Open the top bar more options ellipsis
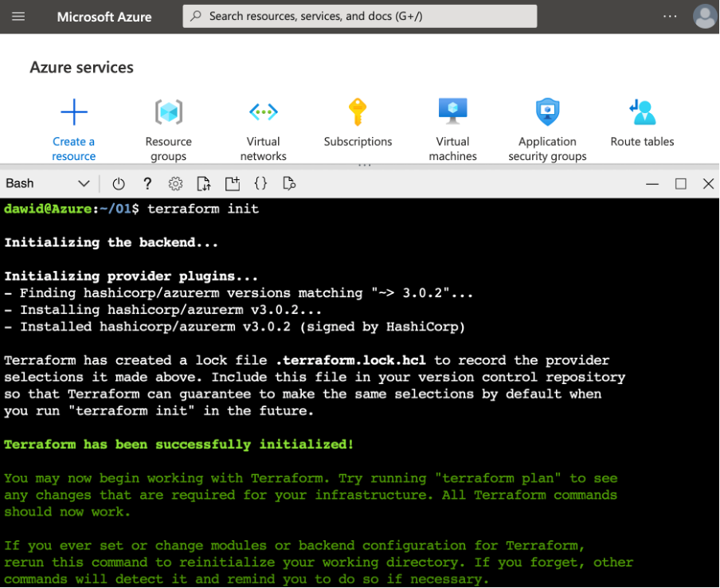 [670, 17]
